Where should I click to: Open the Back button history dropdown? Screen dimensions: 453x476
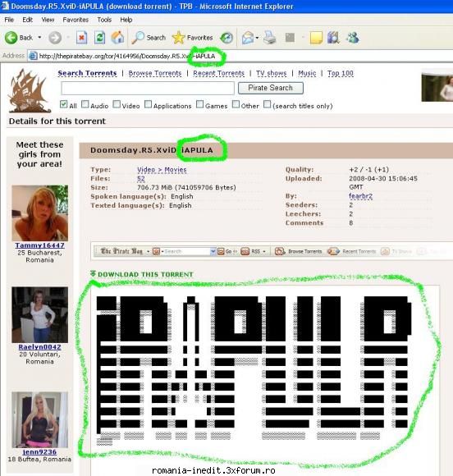pos(39,38)
